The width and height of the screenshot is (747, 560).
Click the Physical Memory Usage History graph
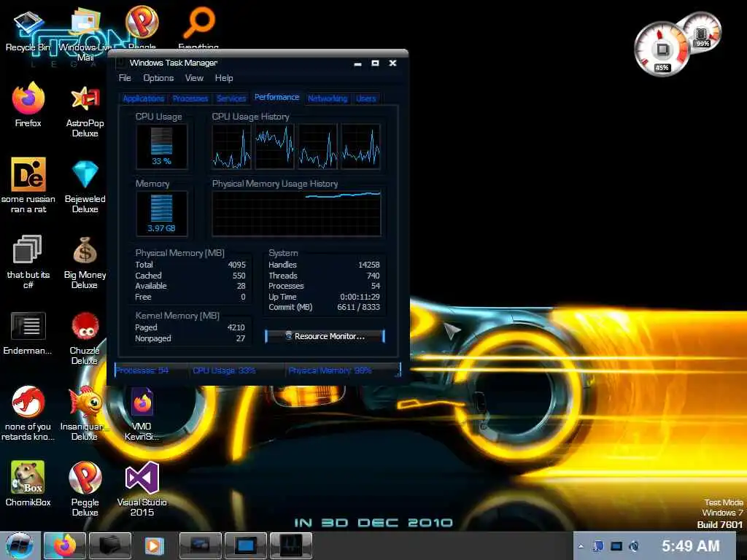[296, 214]
